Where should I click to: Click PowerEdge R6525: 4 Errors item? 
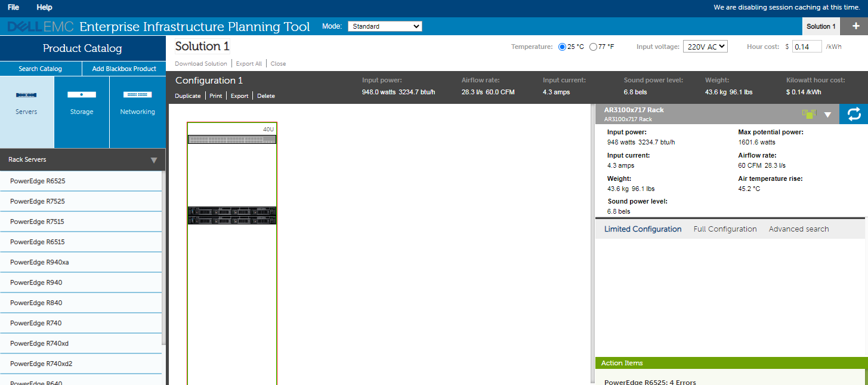[650, 382]
